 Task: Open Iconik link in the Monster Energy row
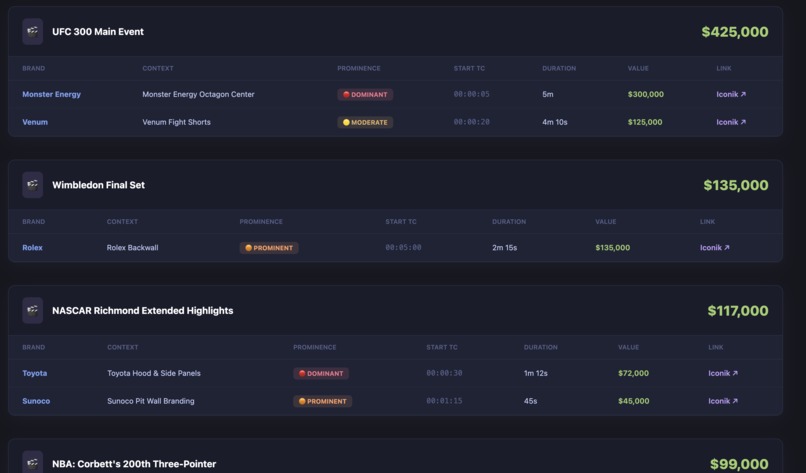point(731,94)
